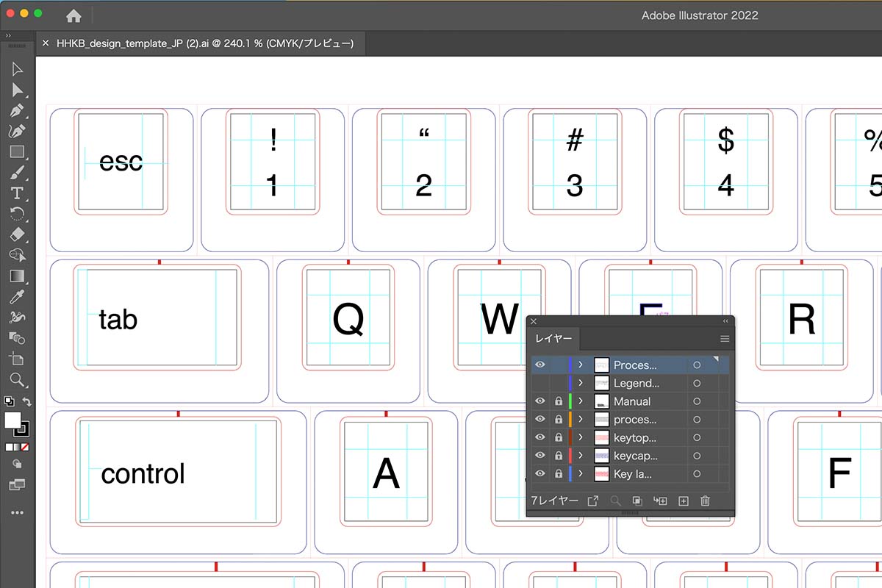The height and width of the screenshot is (588, 882).
Task: Select the Pen tool
Action: coord(17,110)
